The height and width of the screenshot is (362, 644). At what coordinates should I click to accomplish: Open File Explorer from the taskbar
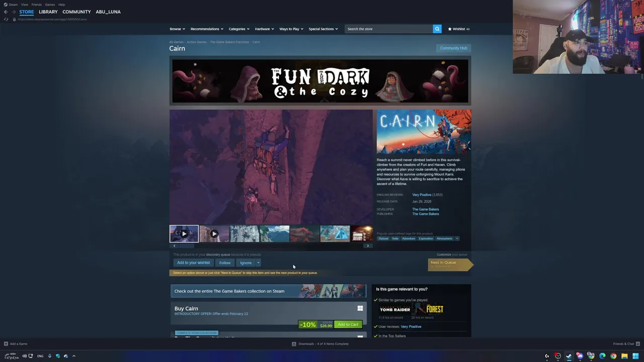(x=624, y=356)
